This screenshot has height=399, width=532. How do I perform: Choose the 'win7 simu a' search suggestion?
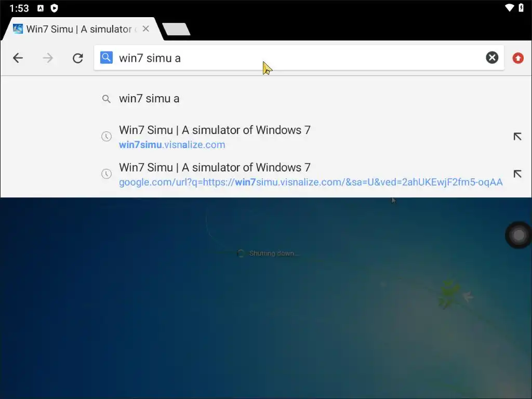coord(266,99)
